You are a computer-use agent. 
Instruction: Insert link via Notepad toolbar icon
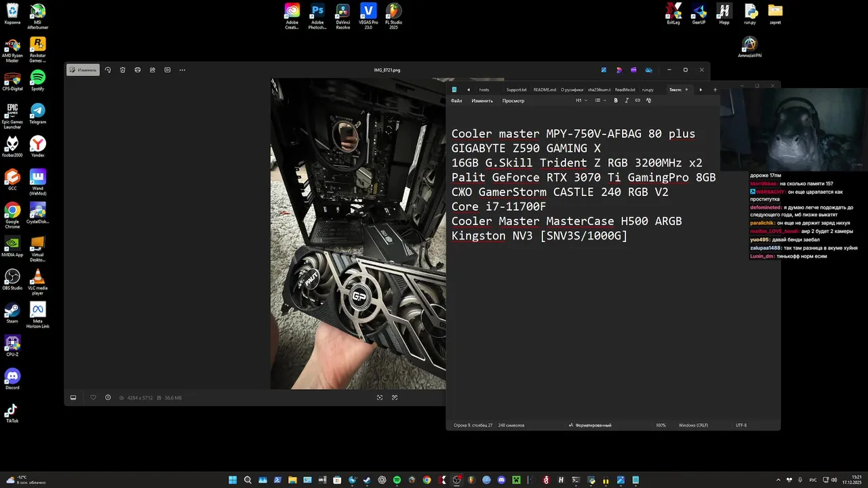(x=637, y=100)
